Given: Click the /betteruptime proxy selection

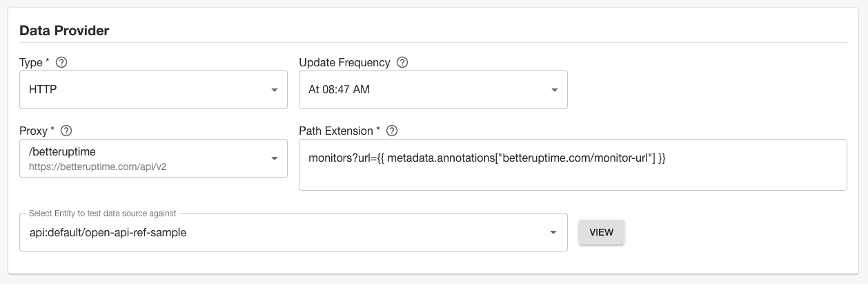Looking at the screenshot, I should click(153, 158).
